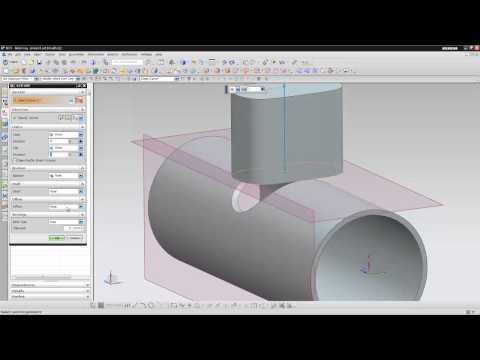
Task: Expand the Preview panel at bottom left
Action: coord(50,296)
